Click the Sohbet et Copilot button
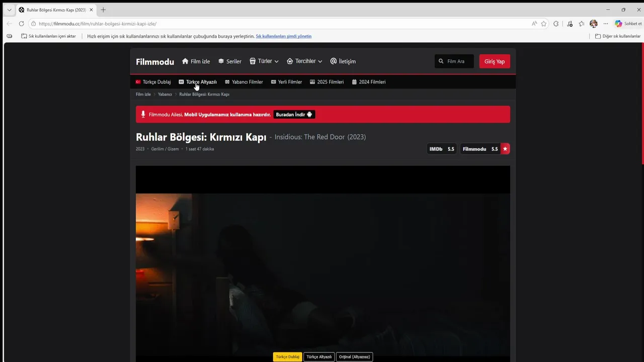 628,24
